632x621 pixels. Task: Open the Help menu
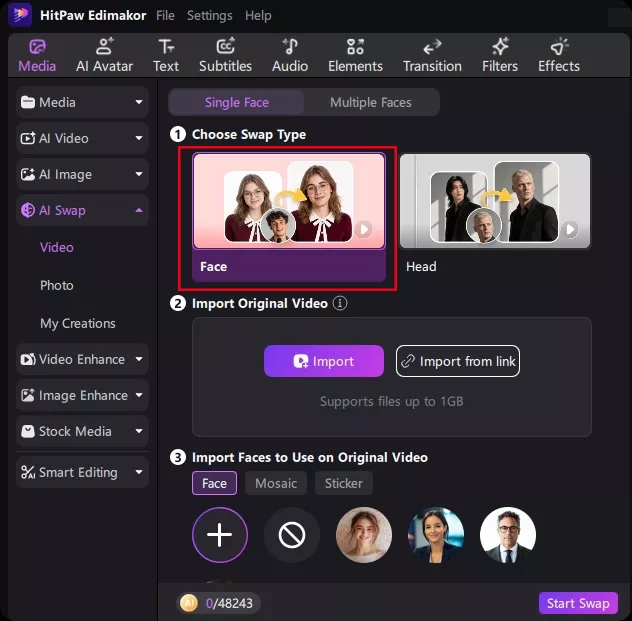point(258,16)
